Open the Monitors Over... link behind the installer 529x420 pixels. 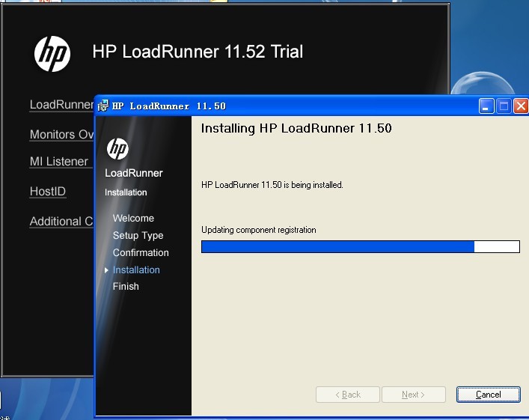pyautogui.click(x=62, y=134)
